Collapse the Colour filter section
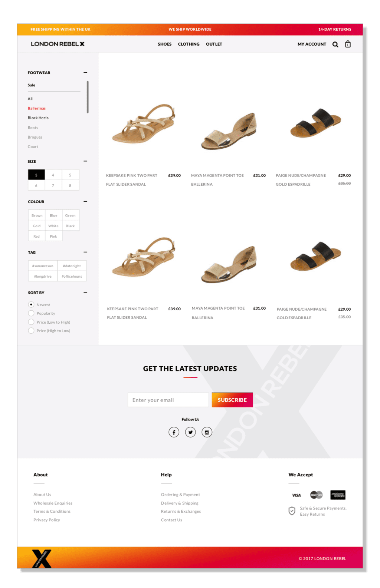This screenshot has width=380, height=588. pyautogui.click(x=85, y=202)
